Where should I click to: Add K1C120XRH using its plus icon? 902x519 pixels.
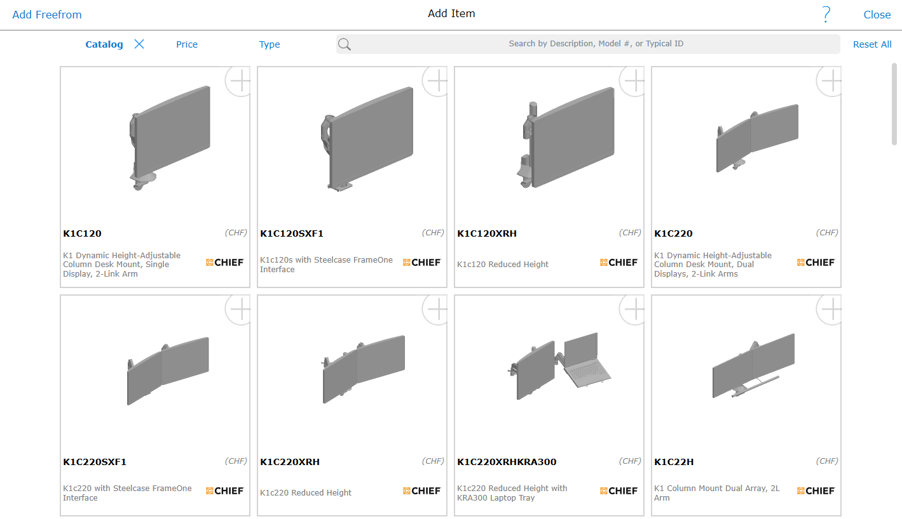pyautogui.click(x=632, y=81)
